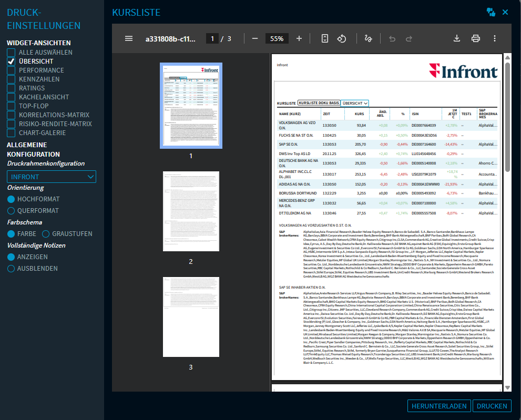Zoom out with the minus icon
The width and height of the screenshot is (521, 420).
coord(255,38)
